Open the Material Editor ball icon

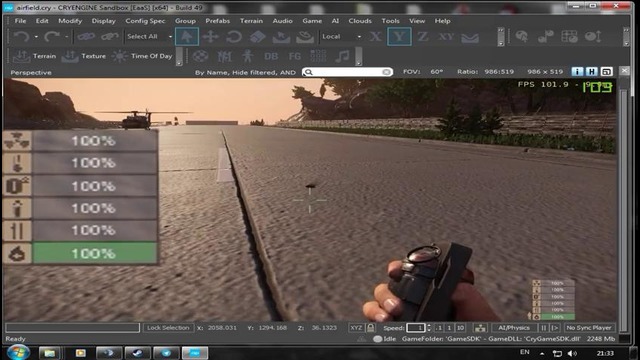(200, 56)
